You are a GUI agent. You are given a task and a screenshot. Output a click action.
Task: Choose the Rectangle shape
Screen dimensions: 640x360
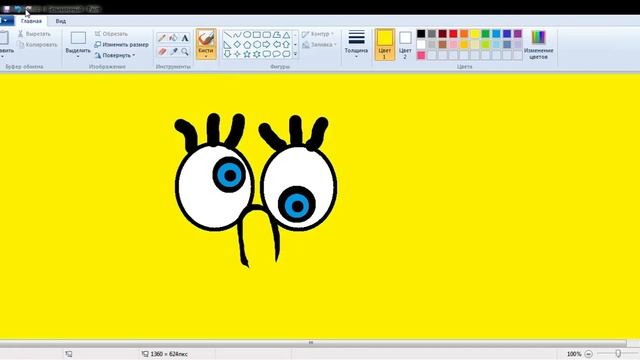point(257,35)
